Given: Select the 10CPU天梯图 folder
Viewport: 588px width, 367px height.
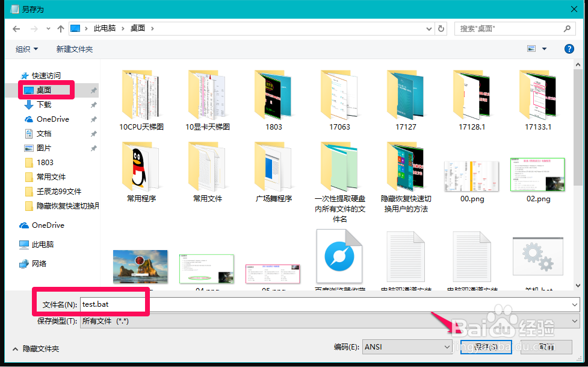Looking at the screenshot, I should click(x=141, y=100).
